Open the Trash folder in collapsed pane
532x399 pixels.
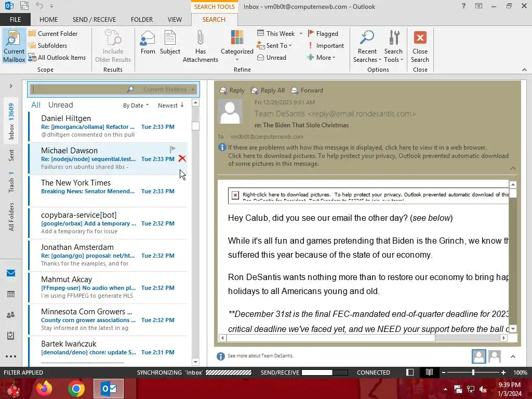(x=11, y=182)
